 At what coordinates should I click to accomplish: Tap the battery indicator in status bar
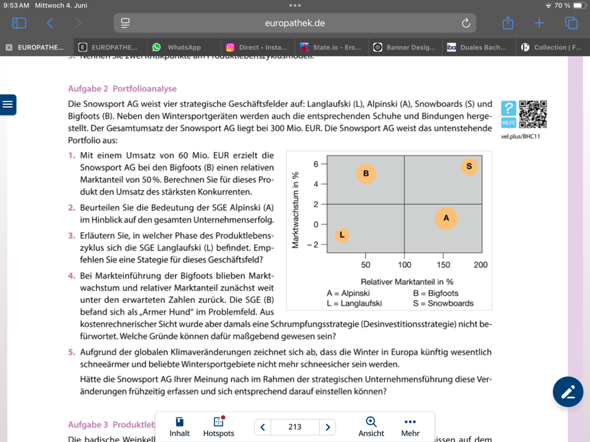(580, 6)
